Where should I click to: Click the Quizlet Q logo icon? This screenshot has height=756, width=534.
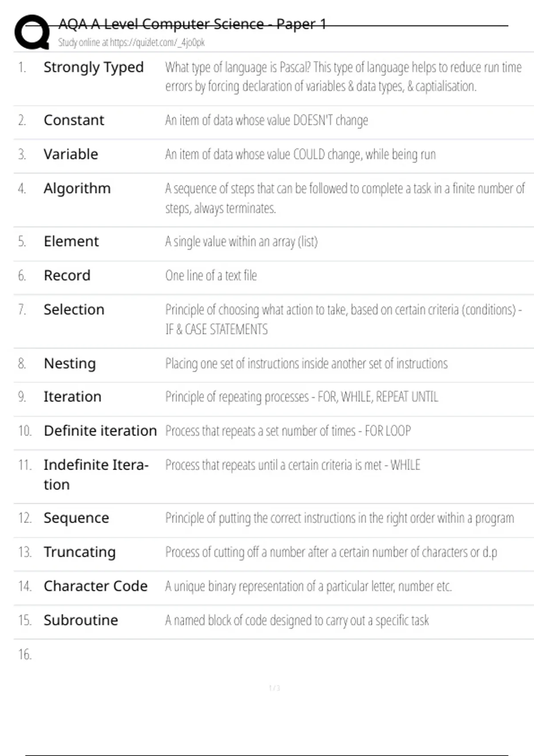(32, 32)
